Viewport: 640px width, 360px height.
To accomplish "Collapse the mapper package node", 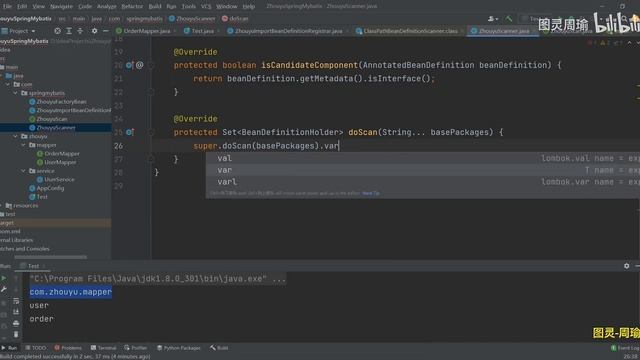I will 23,145.
